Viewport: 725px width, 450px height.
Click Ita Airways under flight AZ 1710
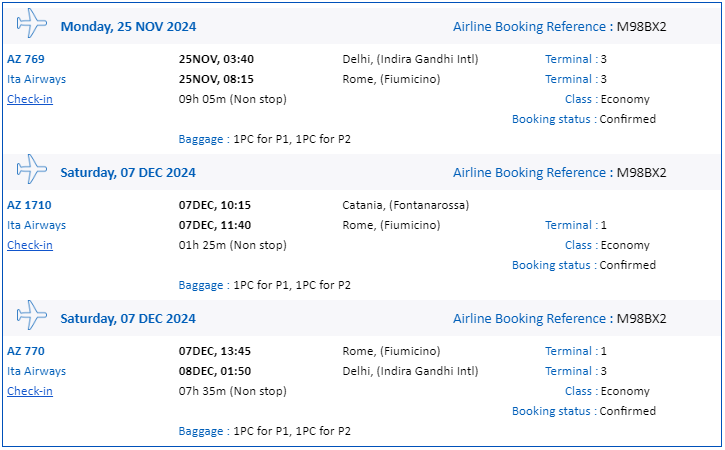[37, 225]
